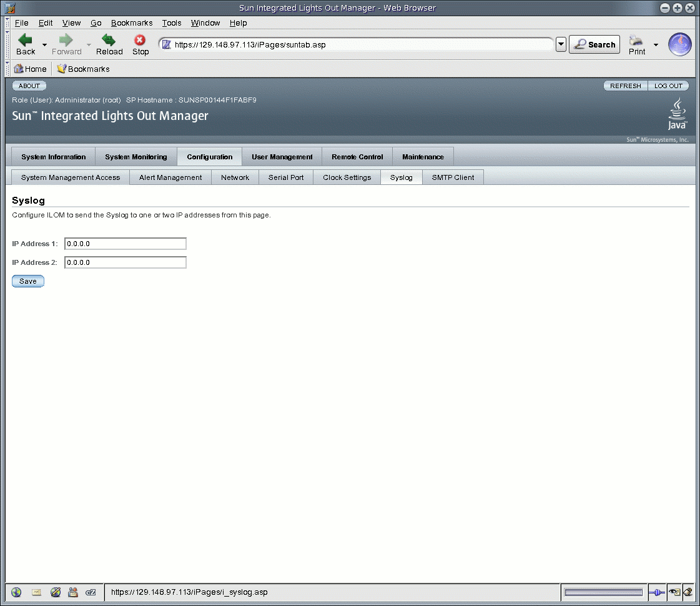Switch to the Maintenance tab
700x606 pixels.
click(423, 157)
